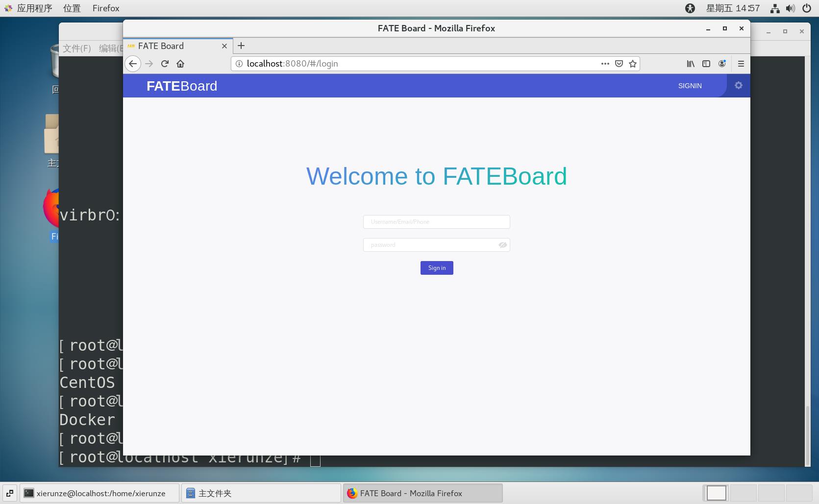The width and height of the screenshot is (819, 504).
Task: Open FATEBoard settings via the gear icon
Action: [x=739, y=85]
